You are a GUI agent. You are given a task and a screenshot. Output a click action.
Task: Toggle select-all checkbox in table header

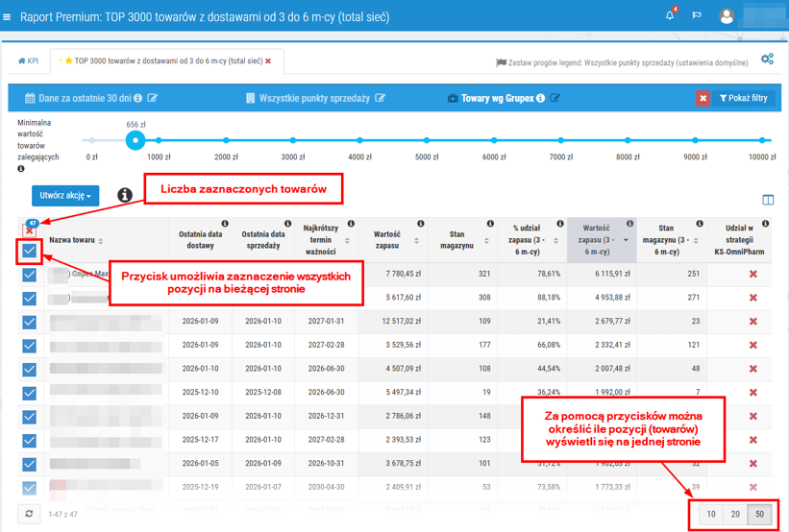(29, 251)
